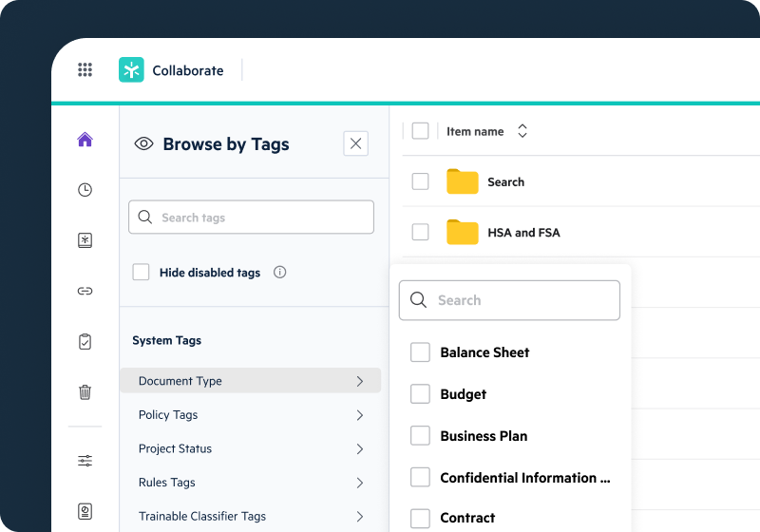760x532 pixels.
Task: Tick the checkbox for HSA and FSA folder
Action: [x=420, y=232]
